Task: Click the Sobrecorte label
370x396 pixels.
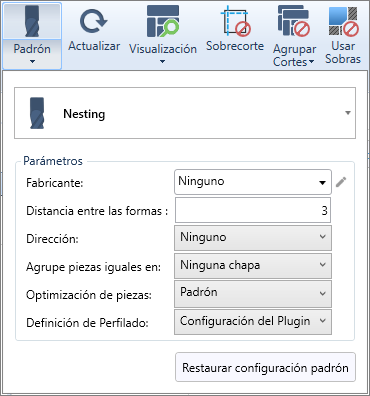Action: coord(235,46)
